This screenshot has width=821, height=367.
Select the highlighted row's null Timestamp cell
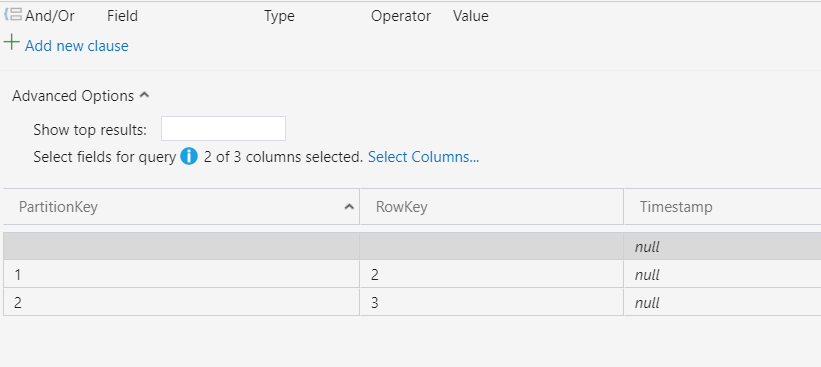click(x=723, y=246)
